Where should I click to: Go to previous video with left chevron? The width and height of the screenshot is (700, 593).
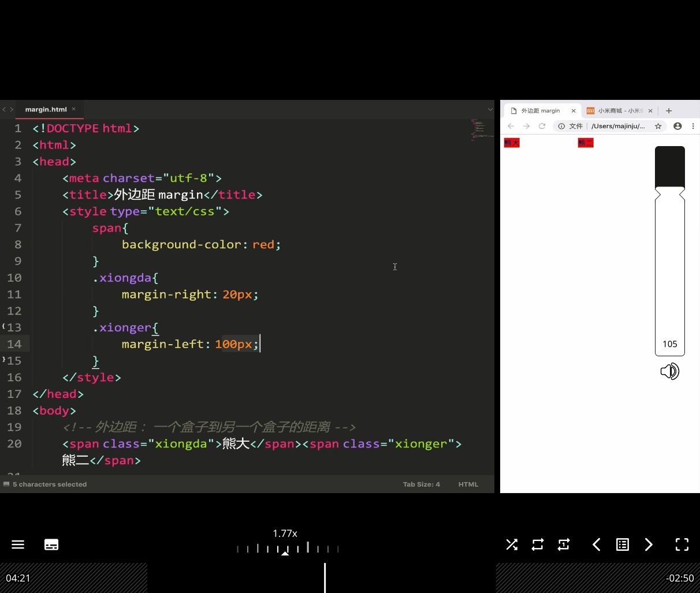(597, 544)
